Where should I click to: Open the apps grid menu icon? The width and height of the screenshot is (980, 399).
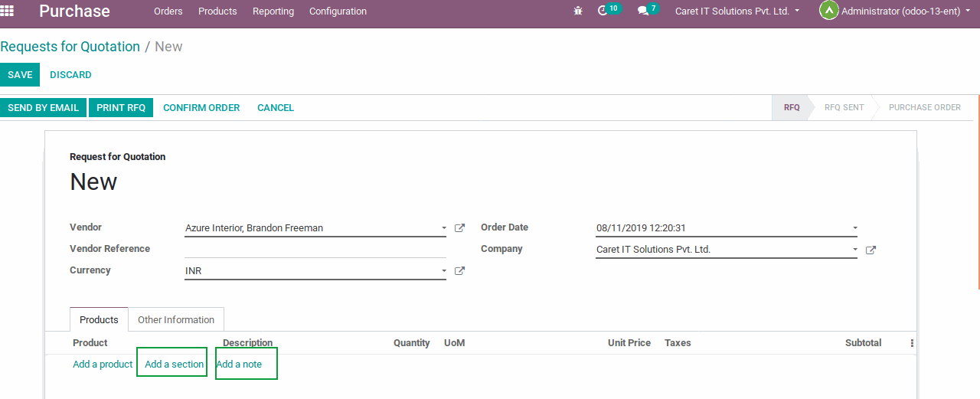click(x=7, y=11)
